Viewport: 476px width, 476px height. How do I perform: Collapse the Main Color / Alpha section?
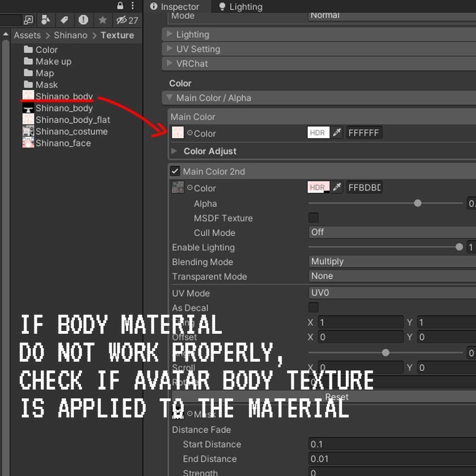[x=319, y=98]
